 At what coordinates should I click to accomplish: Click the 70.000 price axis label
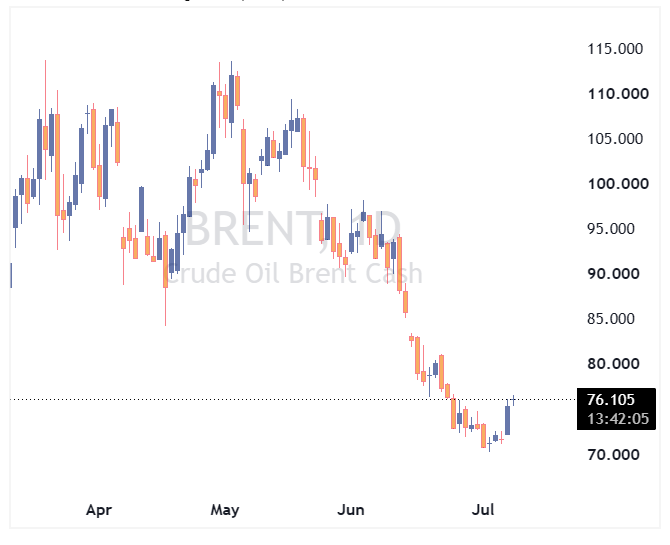[x=613, y=454]
